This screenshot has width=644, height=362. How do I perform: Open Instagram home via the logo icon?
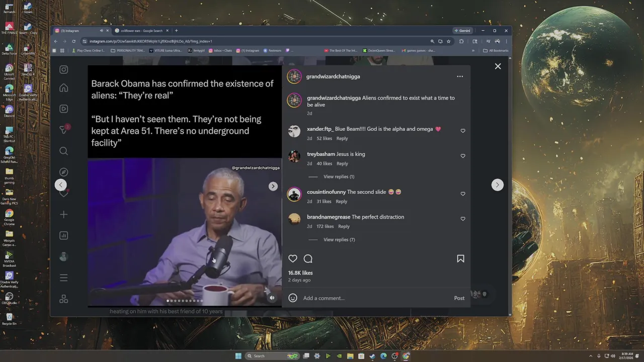[64, 69]
